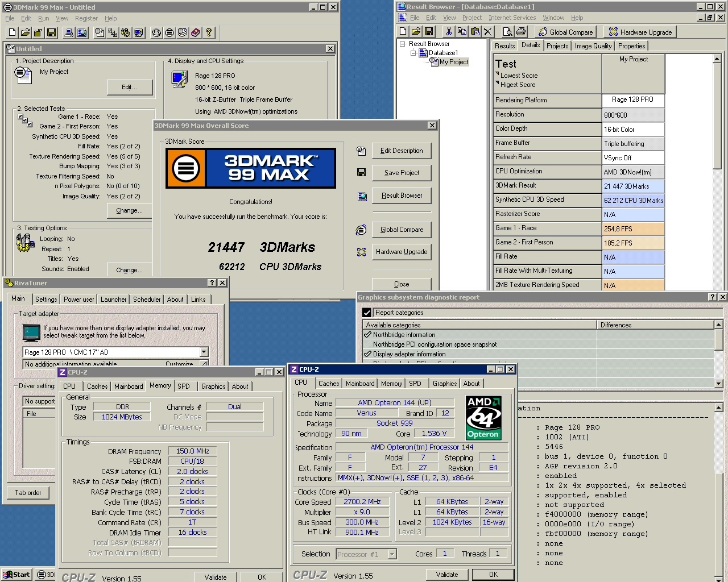Click Validate button in CPU-Z CPU window

pos(447,575)
